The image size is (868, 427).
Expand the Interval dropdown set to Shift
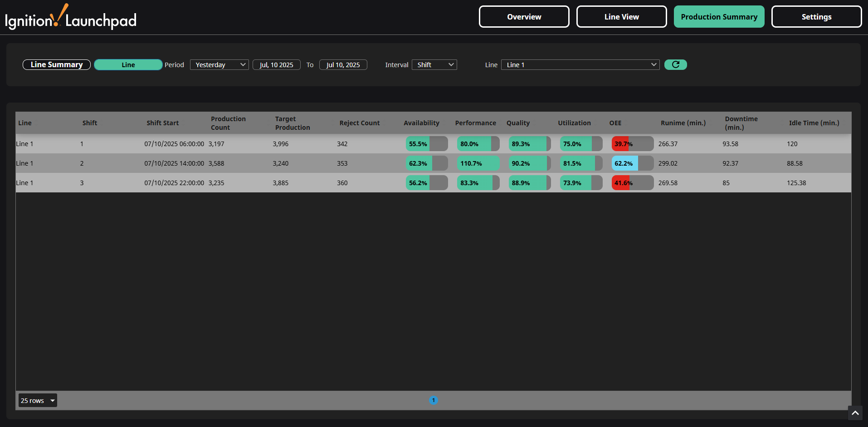click(434, 65)
